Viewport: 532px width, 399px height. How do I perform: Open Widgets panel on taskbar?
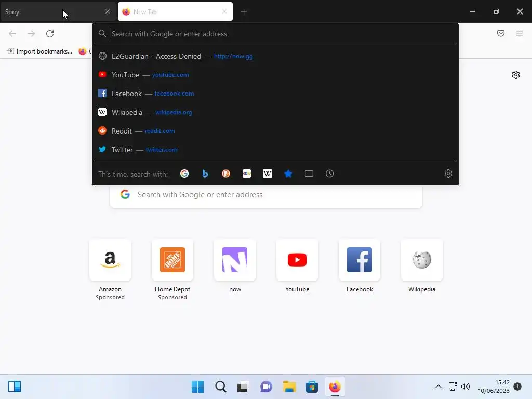(15, 387)
